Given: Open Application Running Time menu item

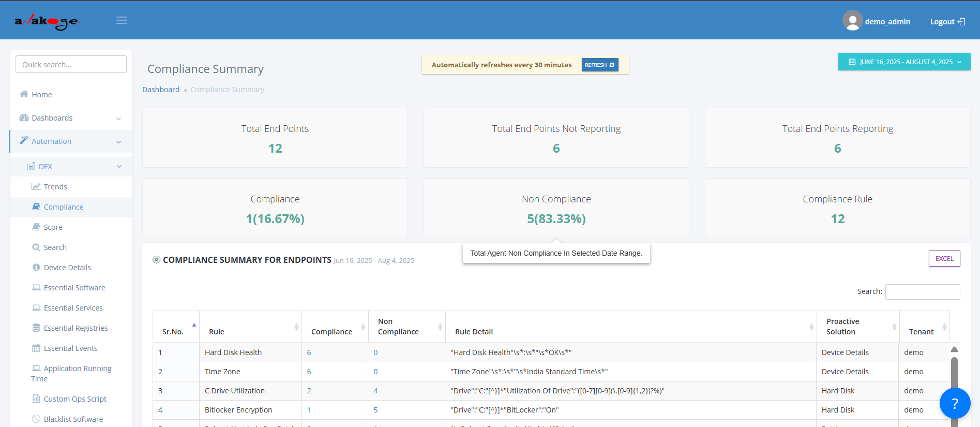Looking at the screenshot, I should pos(71,373).
